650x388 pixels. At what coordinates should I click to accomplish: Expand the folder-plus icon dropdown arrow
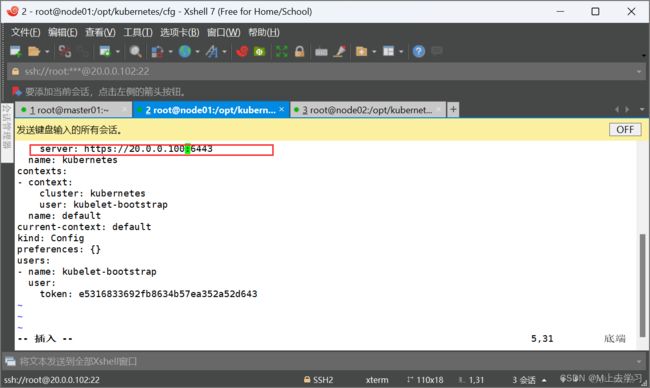tap(374, 52)
